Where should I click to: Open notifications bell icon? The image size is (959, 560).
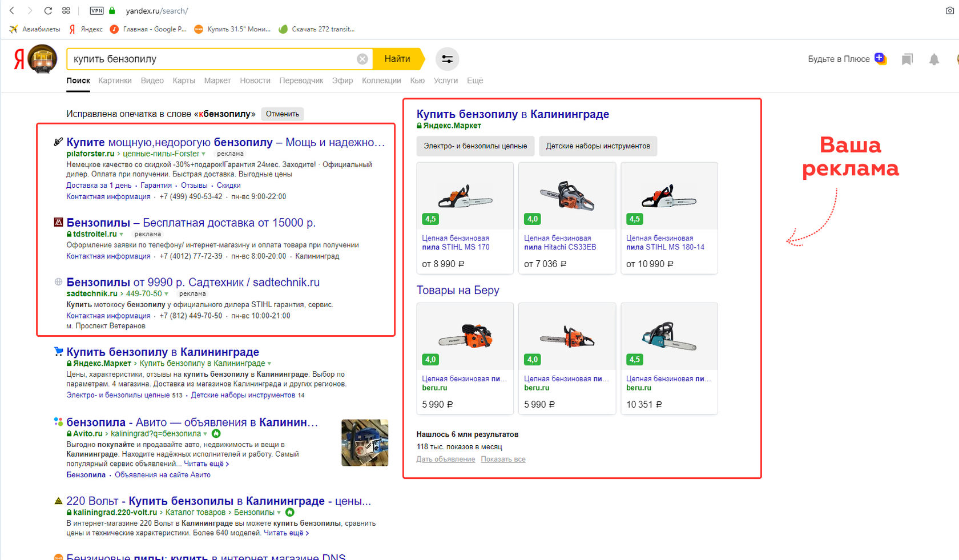pos(934,59)
